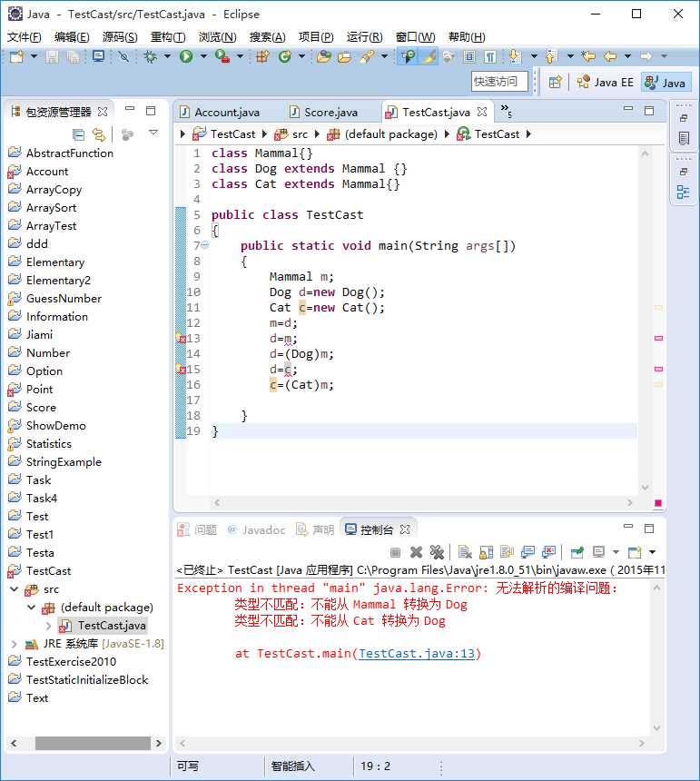
Task: Click the 快速访问 quick access field
Action: point(499,82)
